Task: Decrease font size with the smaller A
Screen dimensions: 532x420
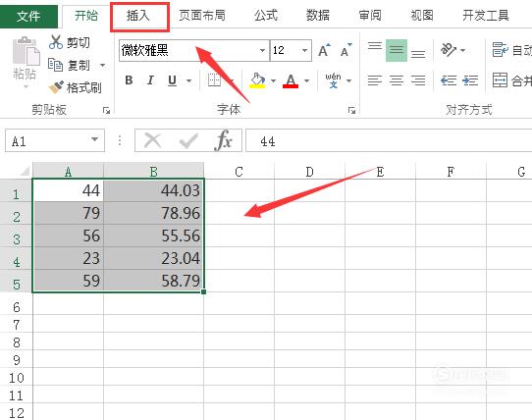Action: pyautogui.click(x=346, y=51)
